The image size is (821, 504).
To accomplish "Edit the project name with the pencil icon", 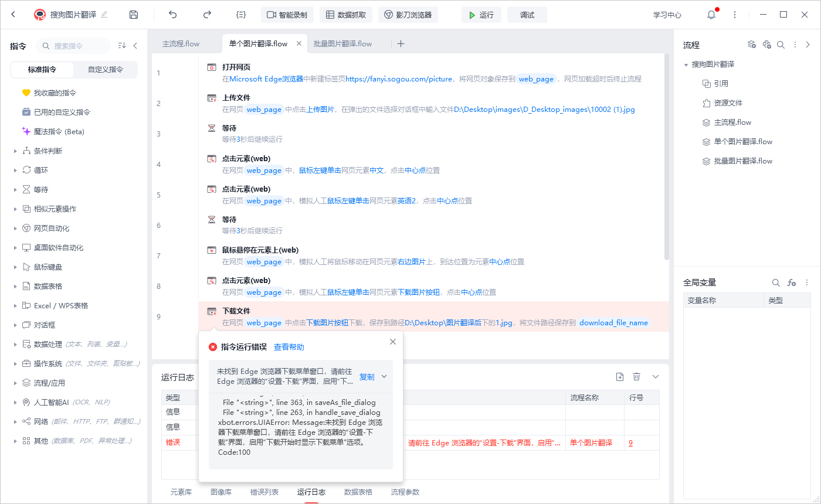I will pos(104,15).
